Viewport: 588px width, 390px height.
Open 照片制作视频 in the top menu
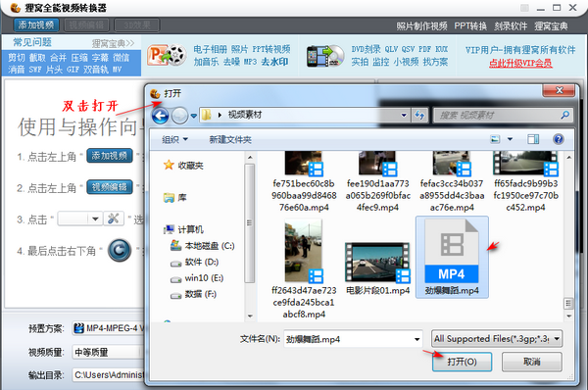(x=421, y=25)
